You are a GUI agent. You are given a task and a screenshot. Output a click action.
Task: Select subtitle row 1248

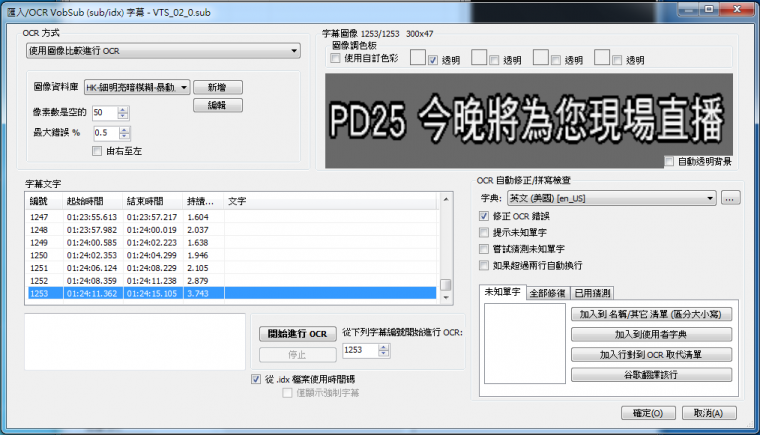232,230
